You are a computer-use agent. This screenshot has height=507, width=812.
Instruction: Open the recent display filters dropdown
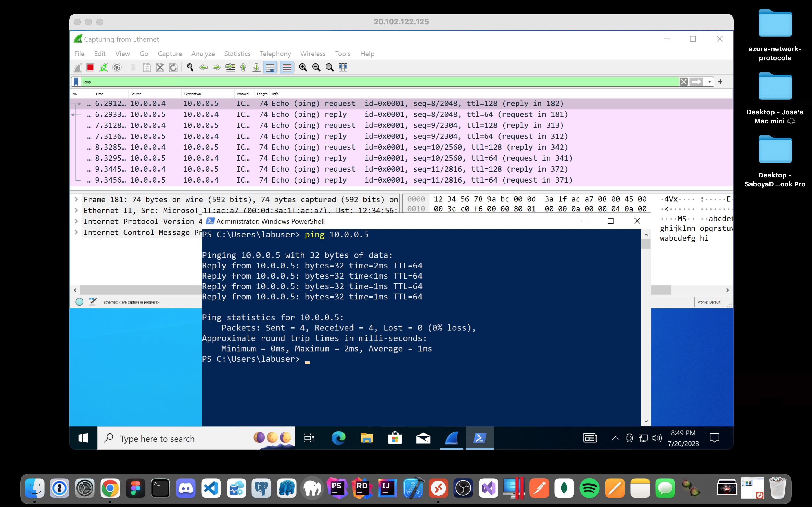point(709,82)
